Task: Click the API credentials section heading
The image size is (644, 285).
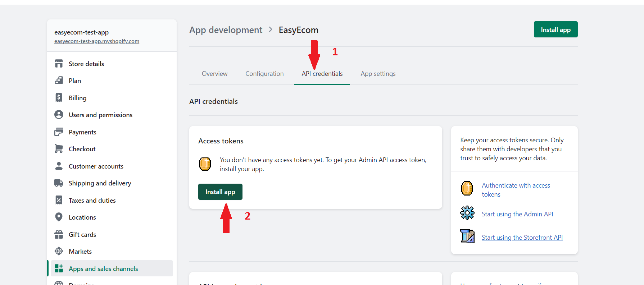Action: tap(213, 101)
